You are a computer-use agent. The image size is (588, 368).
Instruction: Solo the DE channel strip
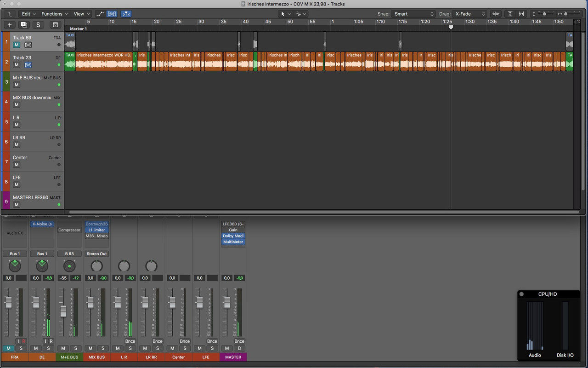click(48, 348)
